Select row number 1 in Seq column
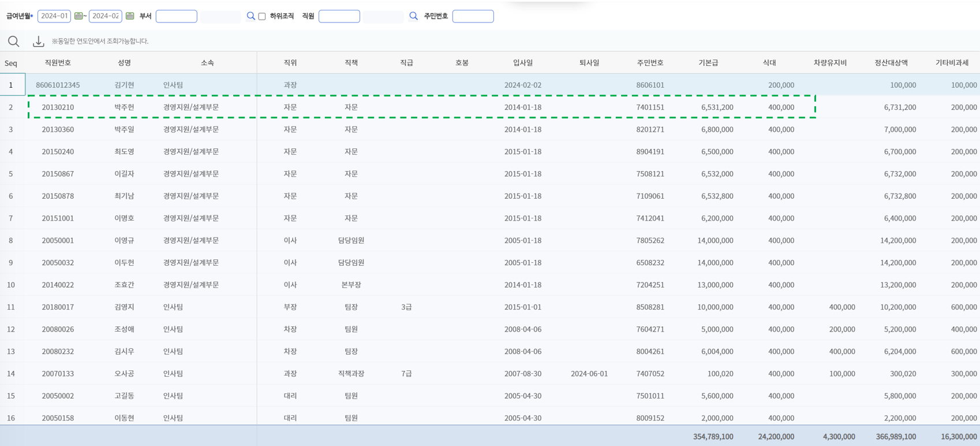This screenshot has width=980, height=446. coord(10,85)
